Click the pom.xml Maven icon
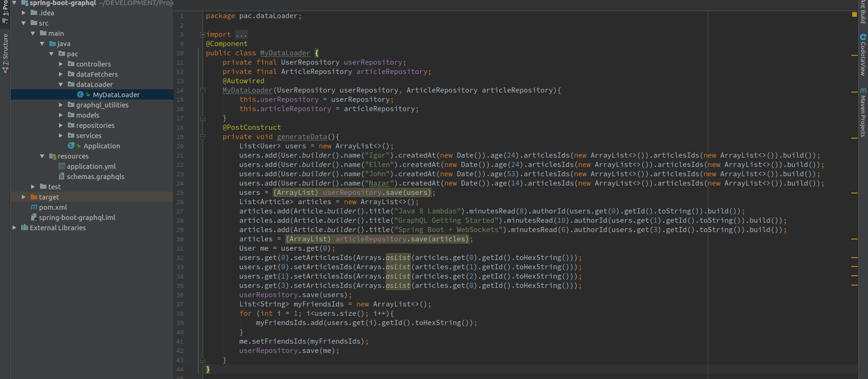The image size is (868, 379). pyautogui.click(x=34, y=207)
